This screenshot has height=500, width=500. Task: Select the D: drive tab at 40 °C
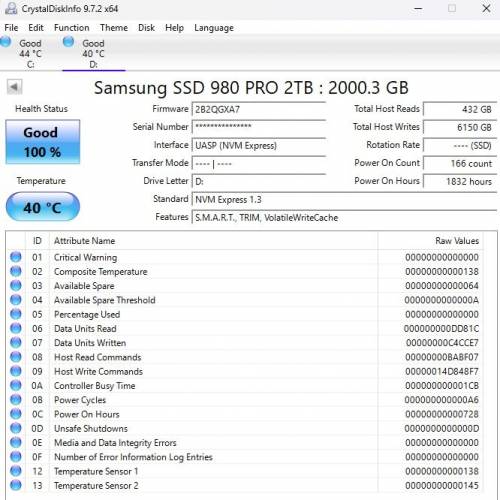point(93,53)
